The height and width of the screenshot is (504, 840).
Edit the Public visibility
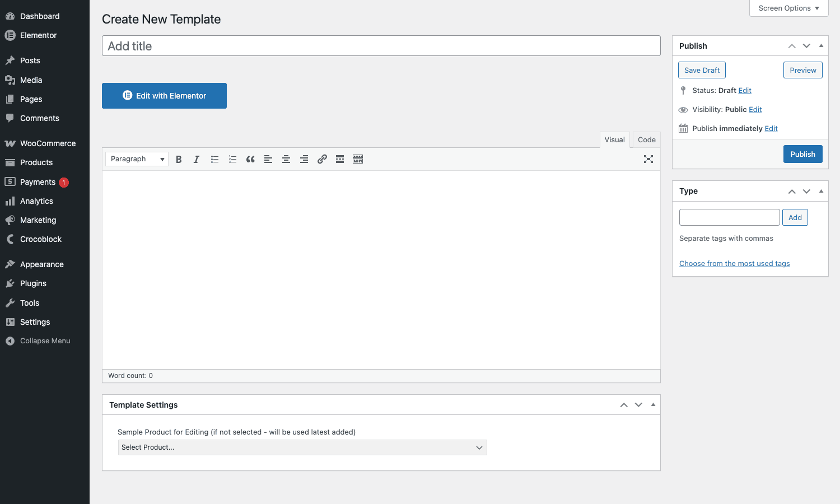point(755,110)
